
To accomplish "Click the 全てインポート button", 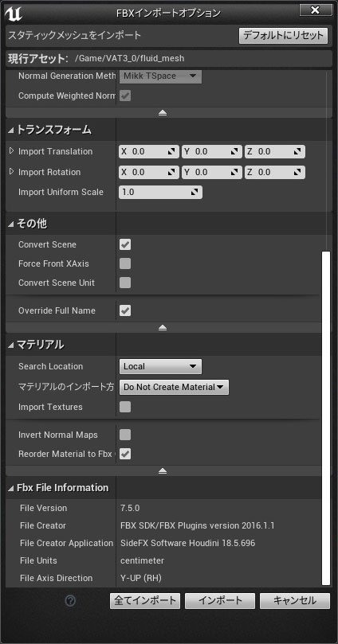I will coord(145,601).
